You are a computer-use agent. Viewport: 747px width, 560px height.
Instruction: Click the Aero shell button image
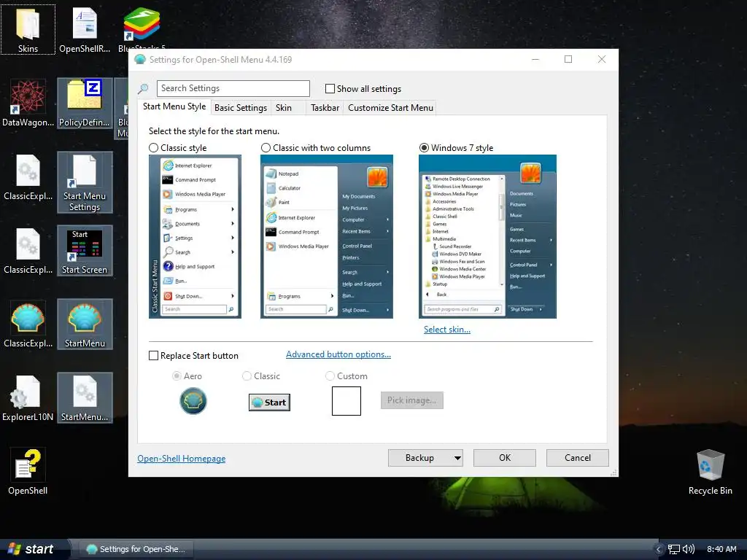point(193,401)
